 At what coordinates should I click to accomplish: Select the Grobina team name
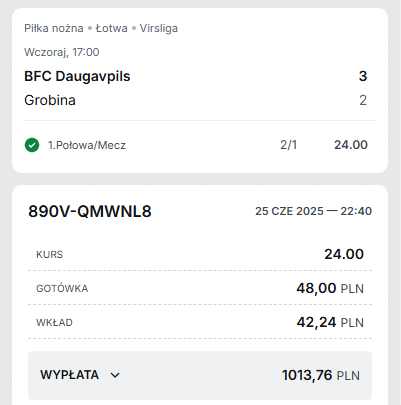coord(50,100)
